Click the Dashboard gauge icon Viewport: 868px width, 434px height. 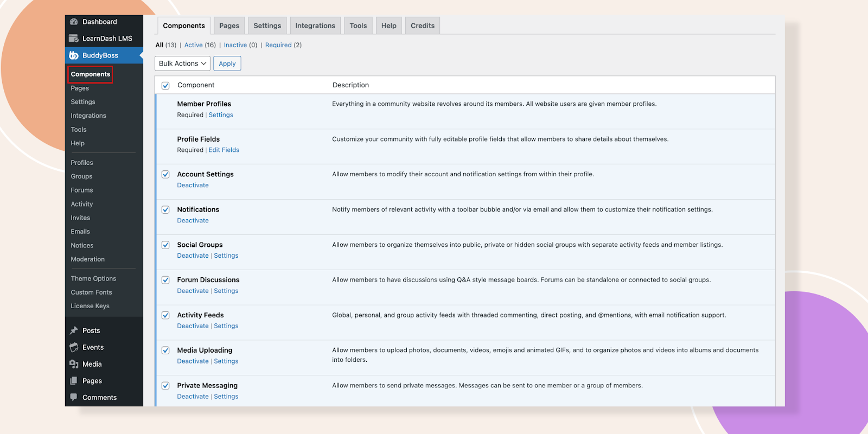click(74, 22)
